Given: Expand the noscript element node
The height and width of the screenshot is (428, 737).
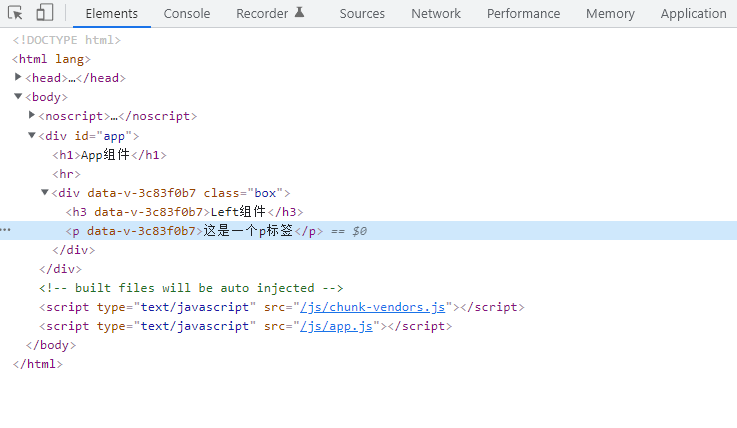Looking at the screenshot, I should click(x=31, y=115).
